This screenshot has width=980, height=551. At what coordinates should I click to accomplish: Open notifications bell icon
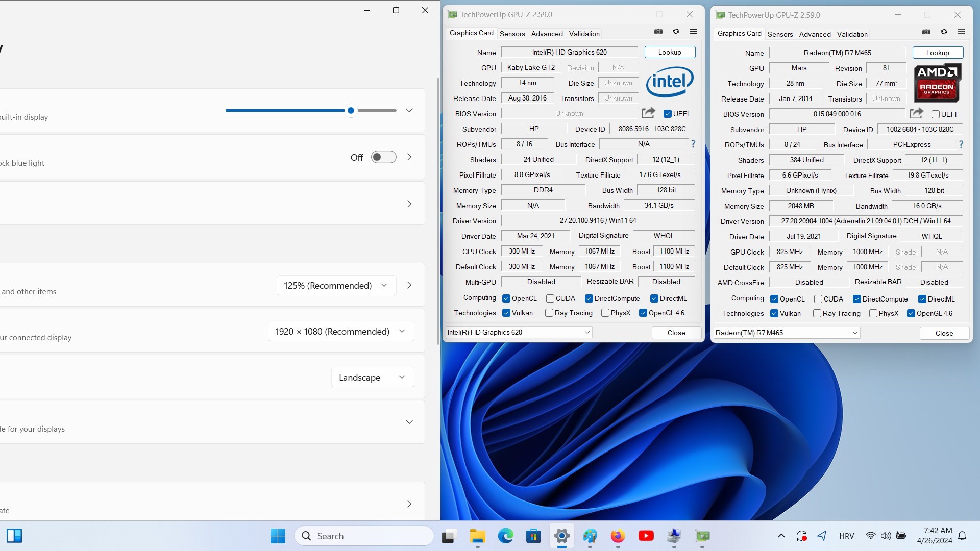[x=962, y=536]
